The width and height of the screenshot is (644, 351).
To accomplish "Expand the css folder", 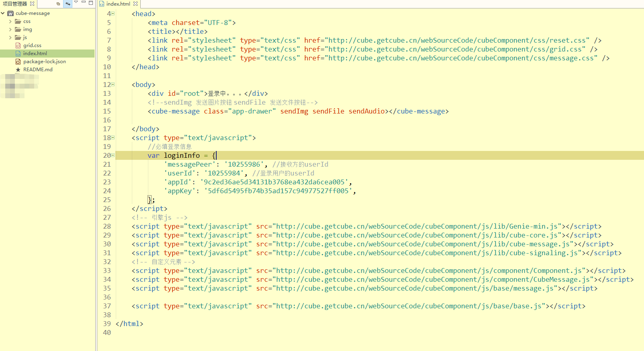I will click(x=10, y=21).
